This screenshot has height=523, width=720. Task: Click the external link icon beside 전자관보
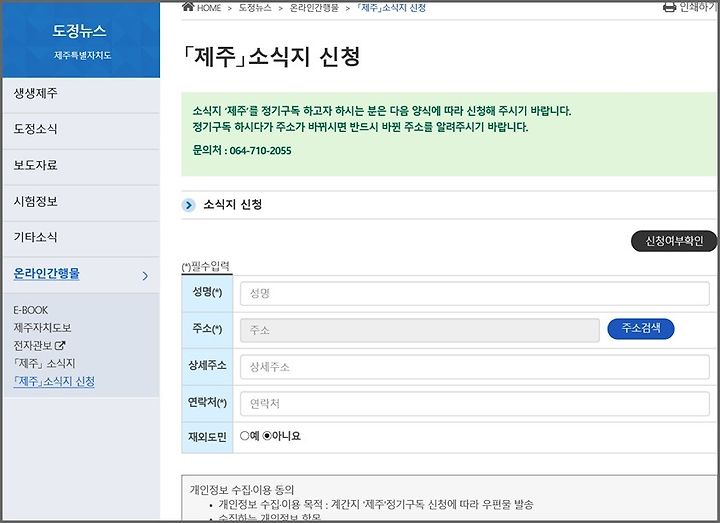click(60, 345)
